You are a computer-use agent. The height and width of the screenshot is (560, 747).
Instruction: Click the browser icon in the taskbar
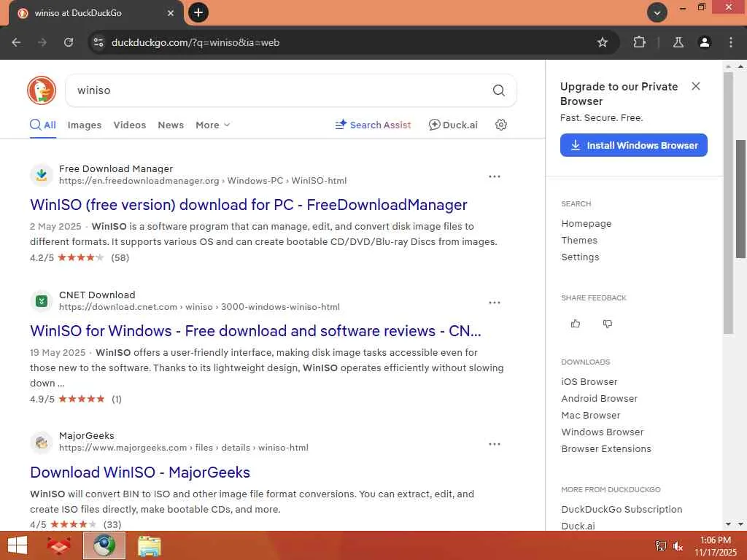point(104,545)
